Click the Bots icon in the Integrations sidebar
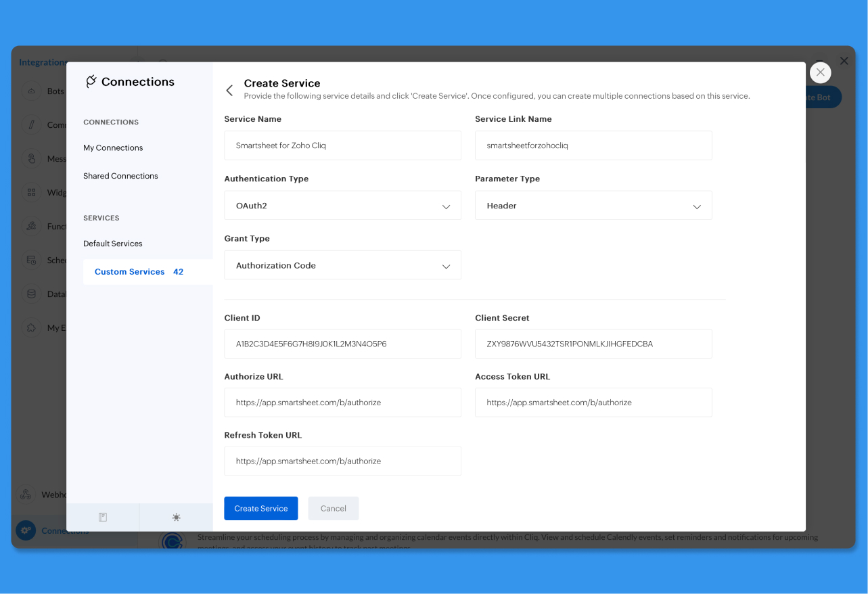Screen dimensions: 868x594 click(x=31, y=91)
